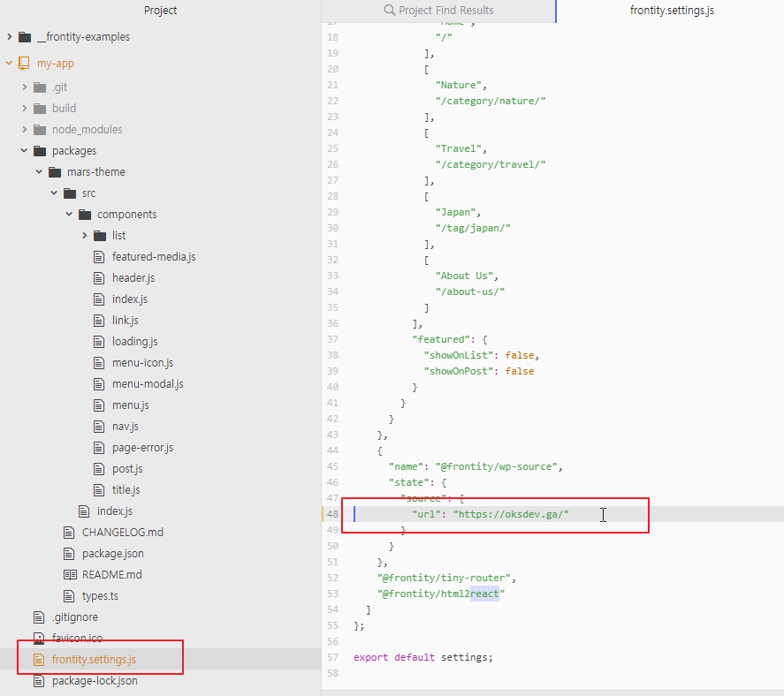Viewport: 784px width, 696px height.
Task: Select the highlighted url line in the editor
Action: (x=495, y=513)
